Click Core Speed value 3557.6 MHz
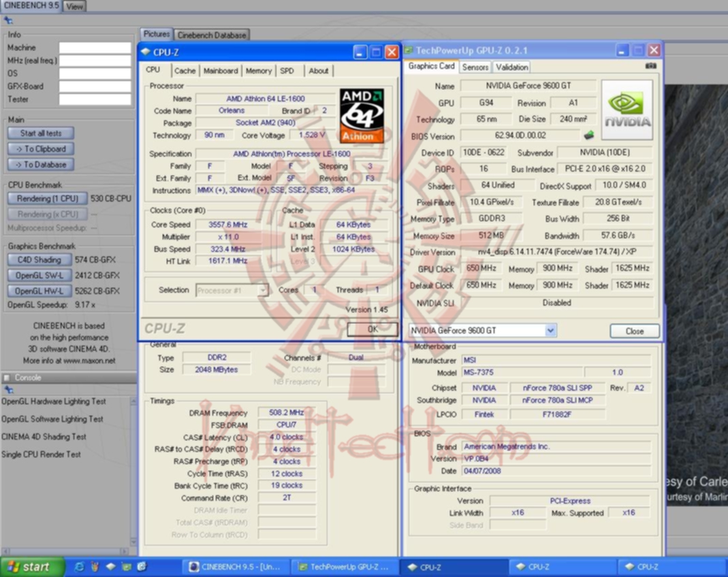Image resolution: width=728 pixels, height=577 pixels. pyautogui.click(x=227, y=225)
